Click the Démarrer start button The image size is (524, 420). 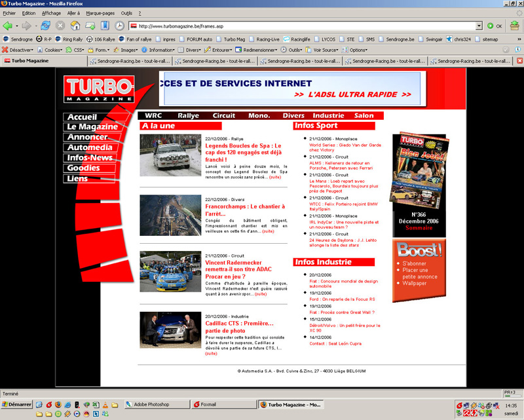(x=17, y=404)
